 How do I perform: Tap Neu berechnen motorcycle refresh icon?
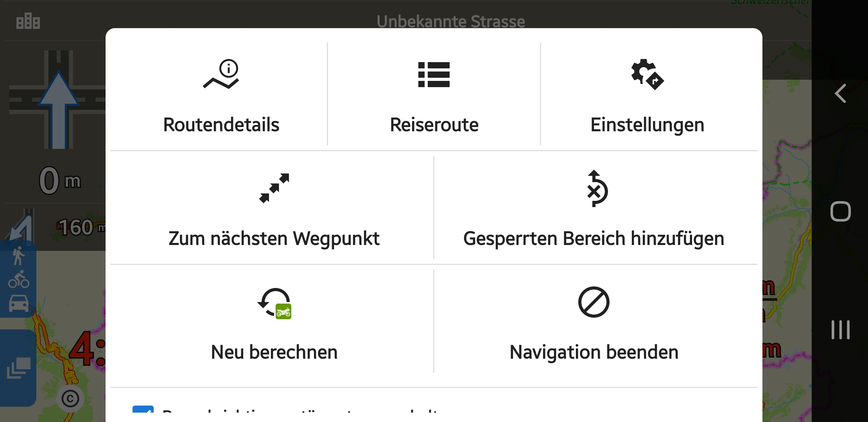point(275,303)
